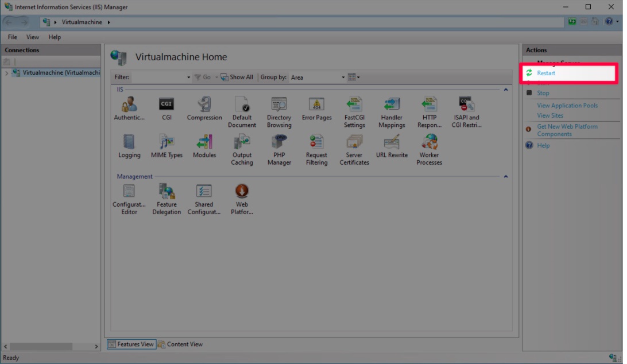Click View Sites link
Image resolution: width=627 pixels, height=364 pixels.
coord(550,115)
